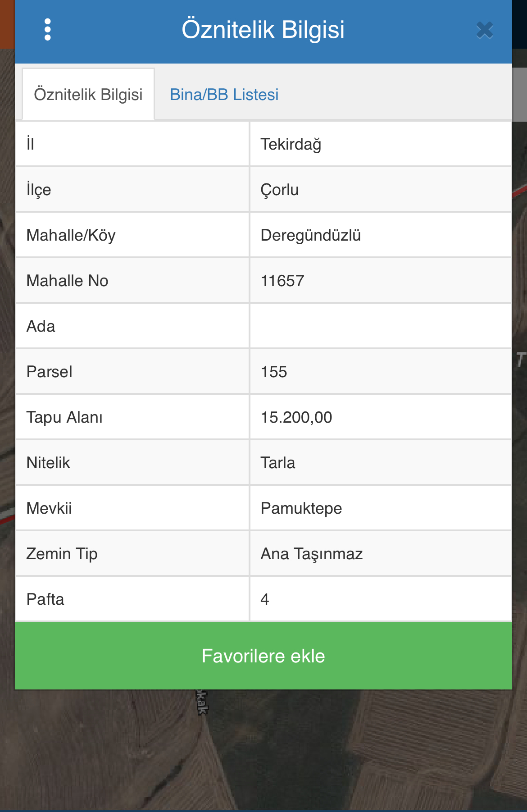This screenshot has height=812, width=527.
Task: Click the empty Ada value cell
Action: [x=381, y=326]
